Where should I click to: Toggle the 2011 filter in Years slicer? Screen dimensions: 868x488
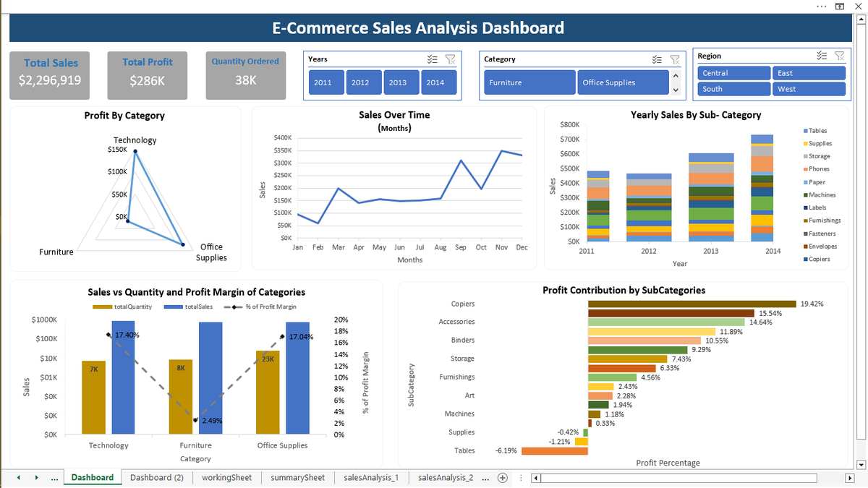tap(325, 82)
